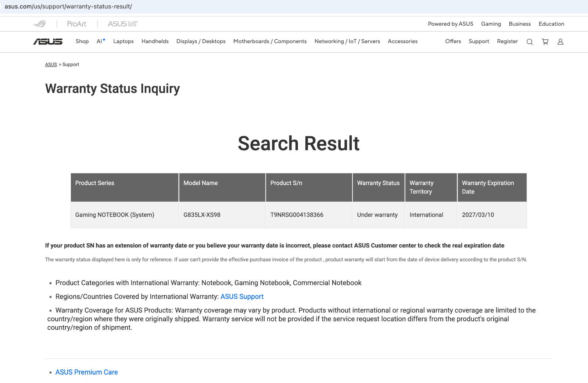Open the Handhelds menu
This screenshot has height=383, width=588.
coord(155,41)
